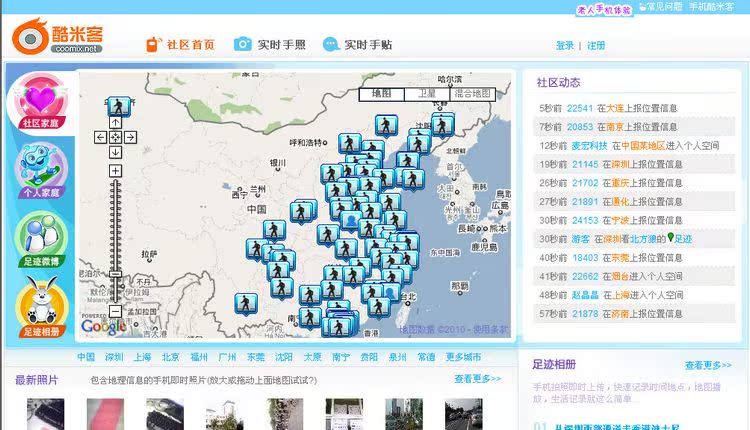Open first photo thumbnail under 最新照片
This screenshot has width=750, height=430.
45,415
